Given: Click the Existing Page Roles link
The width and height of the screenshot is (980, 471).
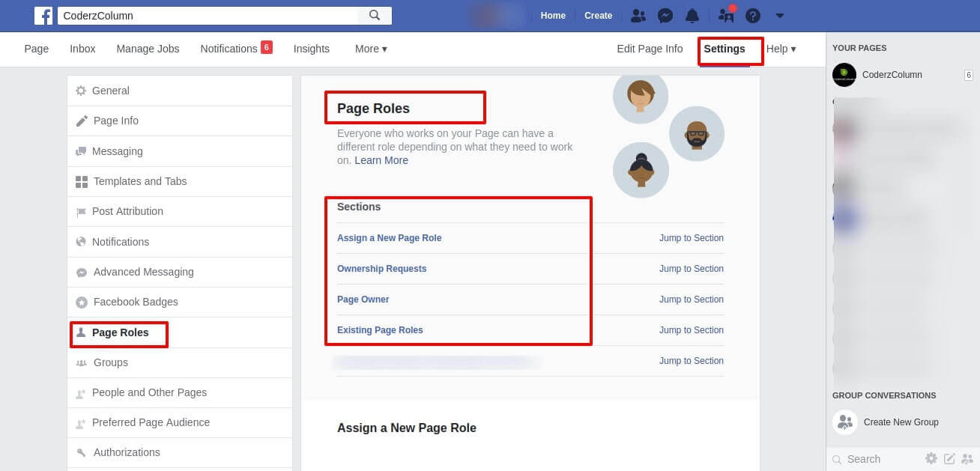Looking at the screenshot, I should pyautogui.click(x=380, y=330).
